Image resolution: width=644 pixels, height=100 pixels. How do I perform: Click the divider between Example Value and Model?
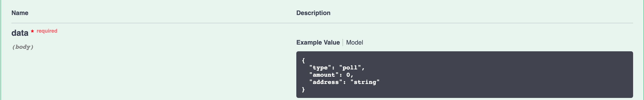coord(343,42)
